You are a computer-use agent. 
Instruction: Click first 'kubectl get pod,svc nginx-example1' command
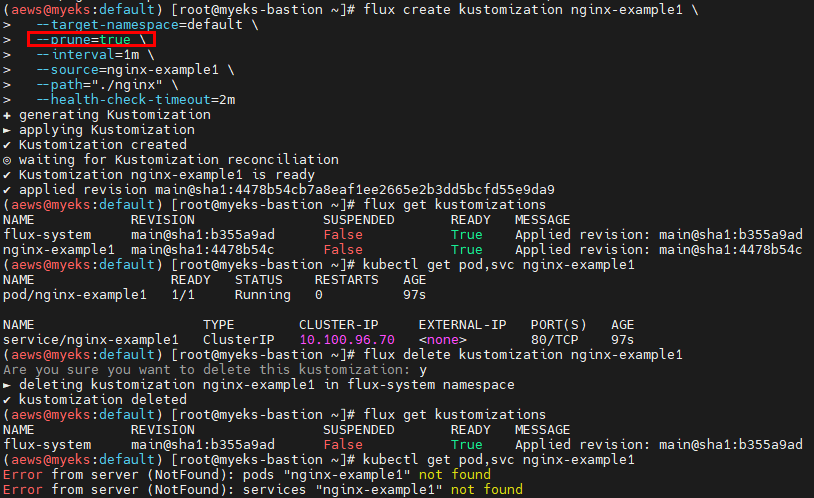click(498, 265)
